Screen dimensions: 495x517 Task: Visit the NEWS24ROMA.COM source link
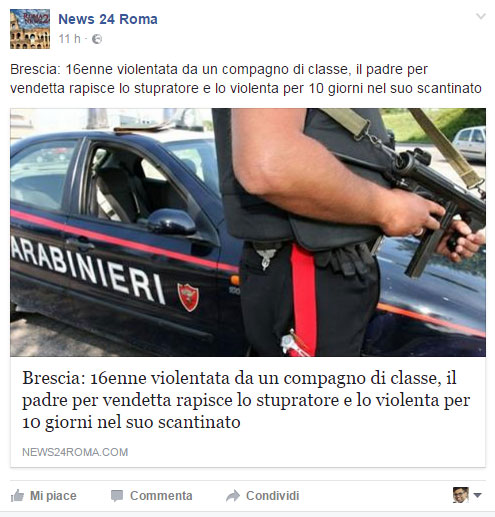75,452
